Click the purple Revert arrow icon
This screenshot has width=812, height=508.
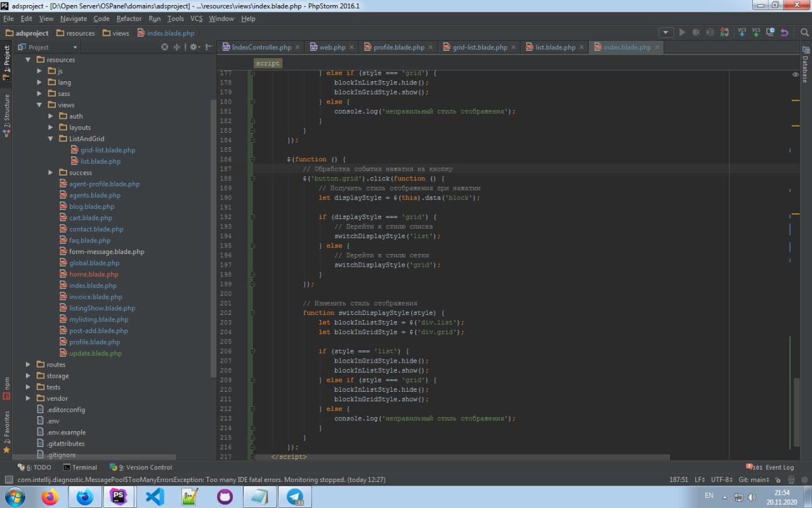[x=785, y=32]
